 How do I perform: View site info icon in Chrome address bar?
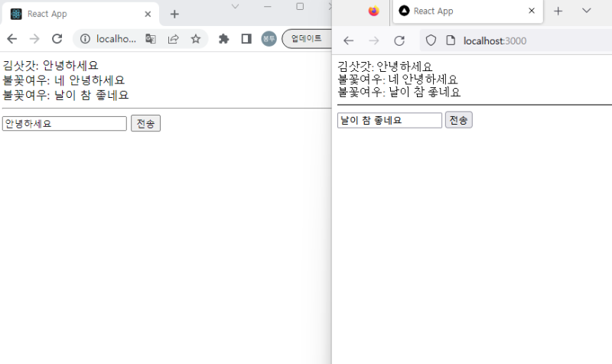85,39
